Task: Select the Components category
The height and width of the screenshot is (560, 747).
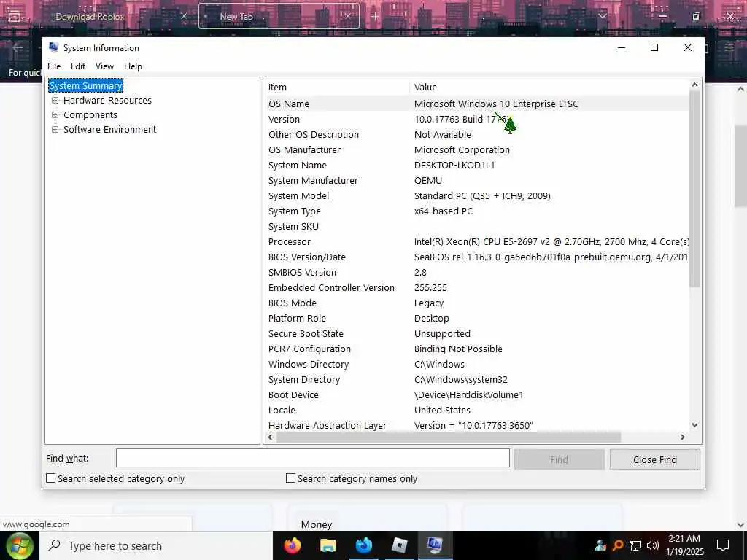Action: [90, 114]
